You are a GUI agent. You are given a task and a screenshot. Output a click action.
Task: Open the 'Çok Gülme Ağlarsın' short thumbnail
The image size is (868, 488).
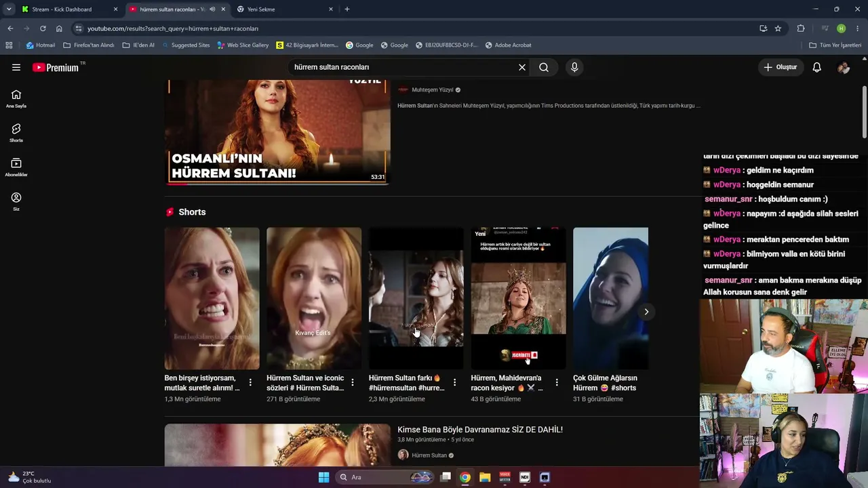pos(610,298)
